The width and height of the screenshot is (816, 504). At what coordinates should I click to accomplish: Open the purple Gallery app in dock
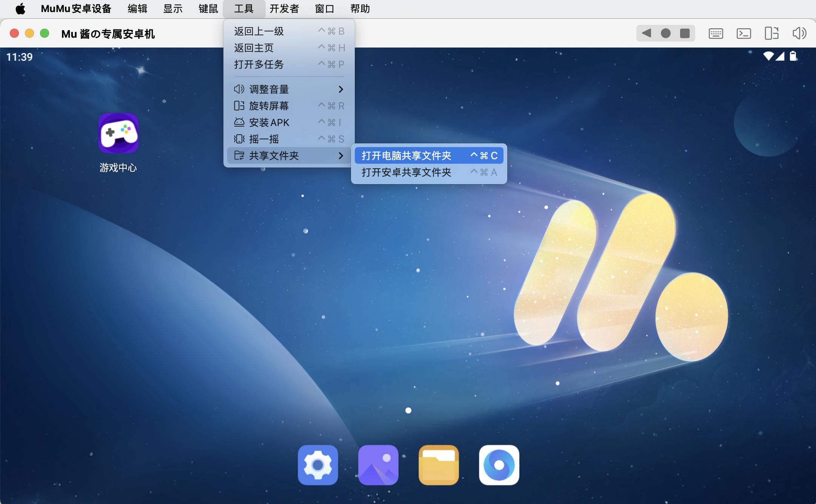pyautogui.click(x=378, y=465)
